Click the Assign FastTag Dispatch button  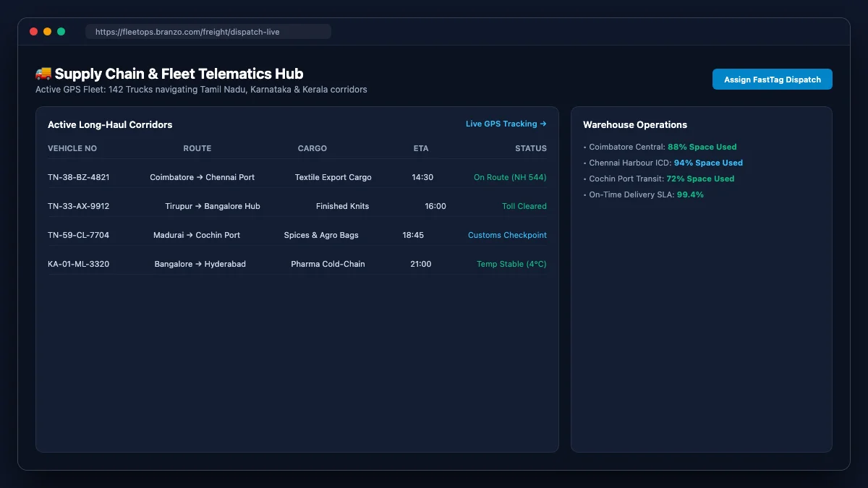(x=772, y=80)
